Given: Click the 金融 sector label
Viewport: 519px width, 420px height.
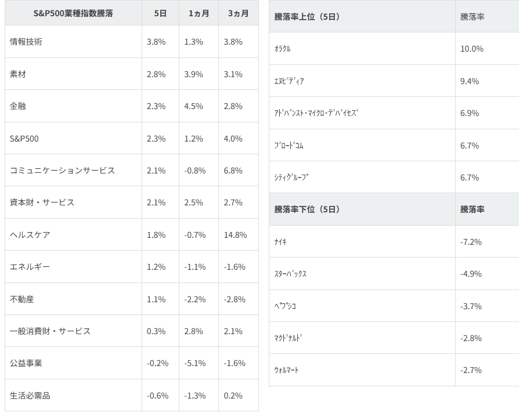Looking at the screenshot, I should point(18,106).
